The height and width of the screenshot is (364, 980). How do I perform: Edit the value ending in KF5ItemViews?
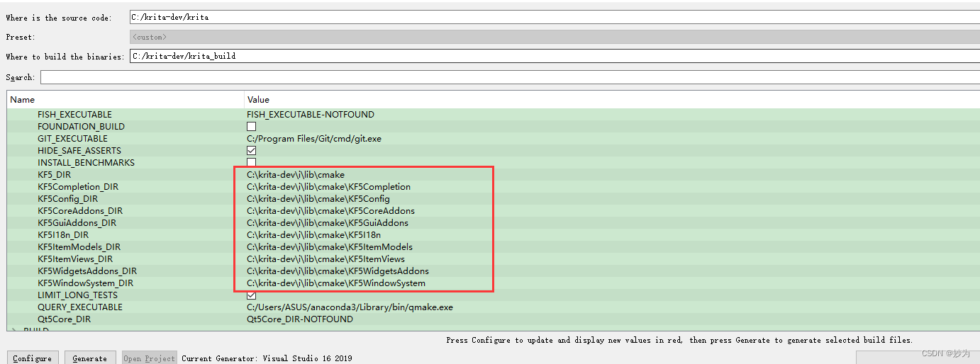325,259
